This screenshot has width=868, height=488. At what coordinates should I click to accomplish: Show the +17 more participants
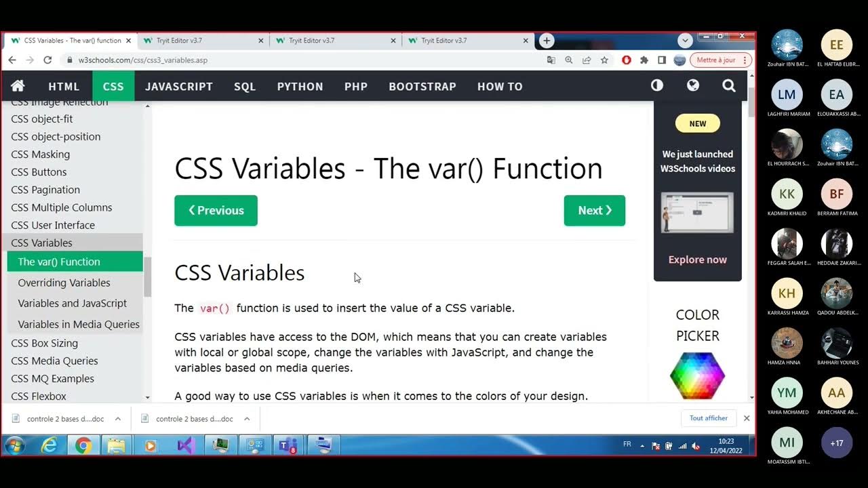point(837,443)
